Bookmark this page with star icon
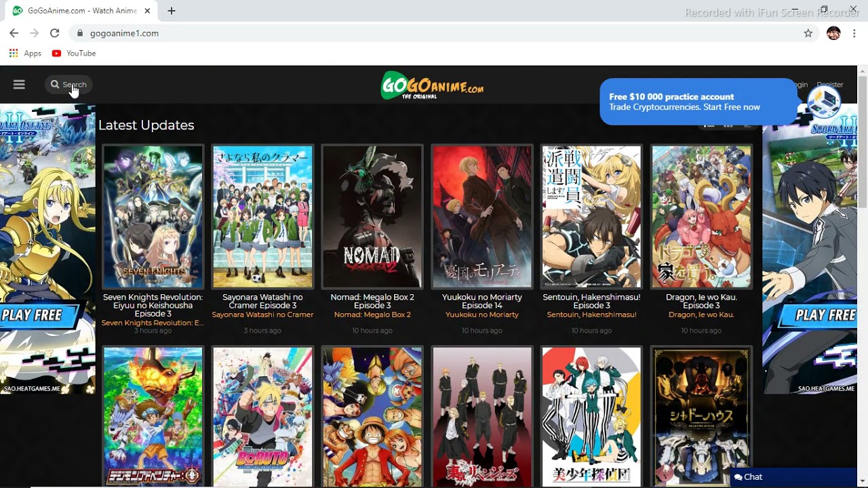The width and height of the screenshot is (868, 488). coord(808,33)
